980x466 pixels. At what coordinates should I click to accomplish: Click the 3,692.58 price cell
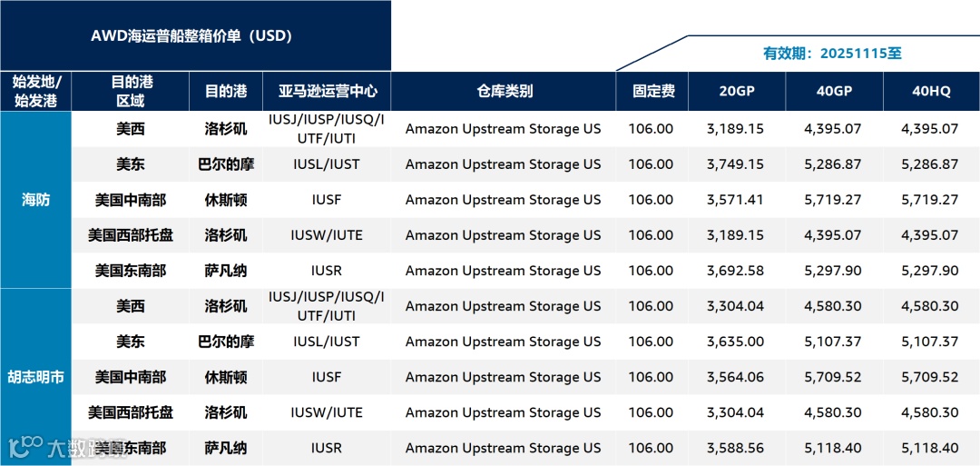735,271
